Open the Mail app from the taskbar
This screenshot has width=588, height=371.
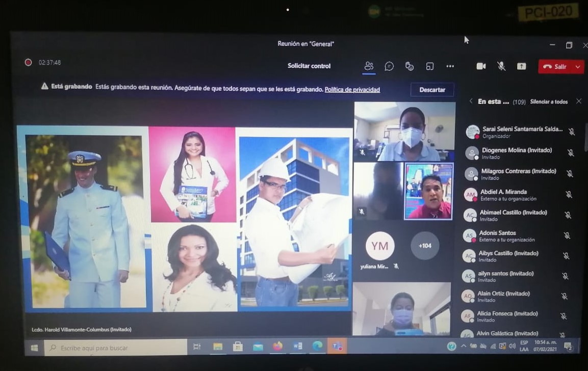[x=258, y=347]
